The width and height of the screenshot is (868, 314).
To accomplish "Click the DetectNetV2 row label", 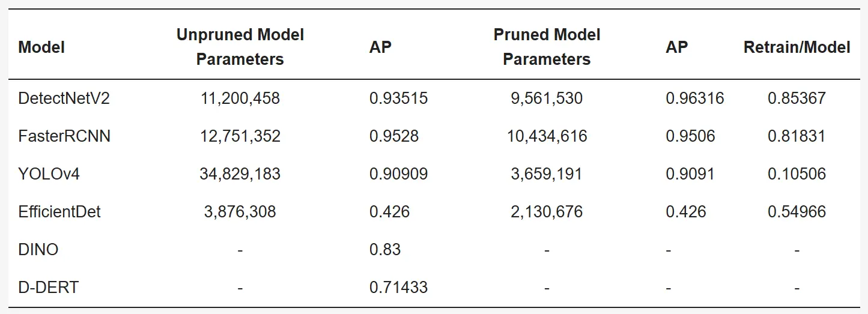I will coord(64,98).
